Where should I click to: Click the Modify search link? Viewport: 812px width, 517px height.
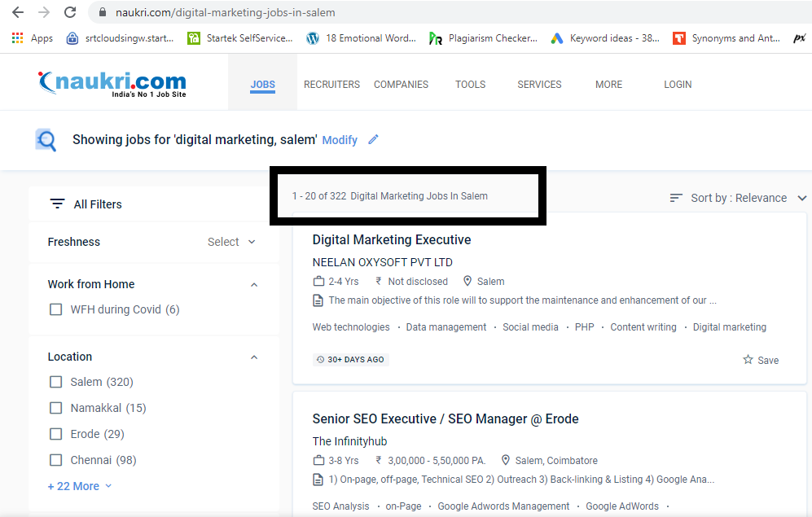[340, 140]
